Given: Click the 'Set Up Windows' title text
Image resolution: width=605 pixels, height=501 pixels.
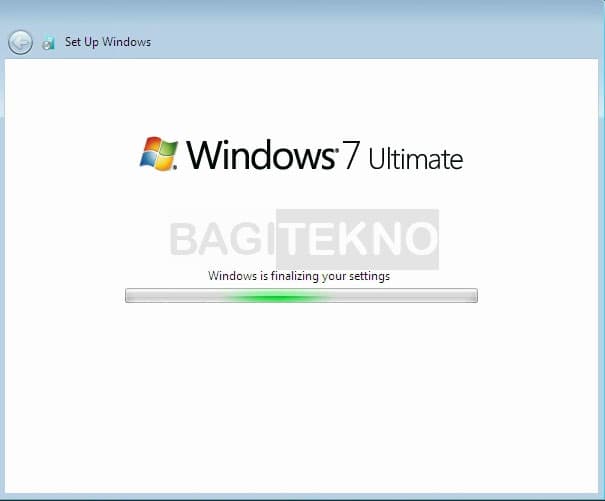Looking at the screenshot, I should tap(108, 42).
